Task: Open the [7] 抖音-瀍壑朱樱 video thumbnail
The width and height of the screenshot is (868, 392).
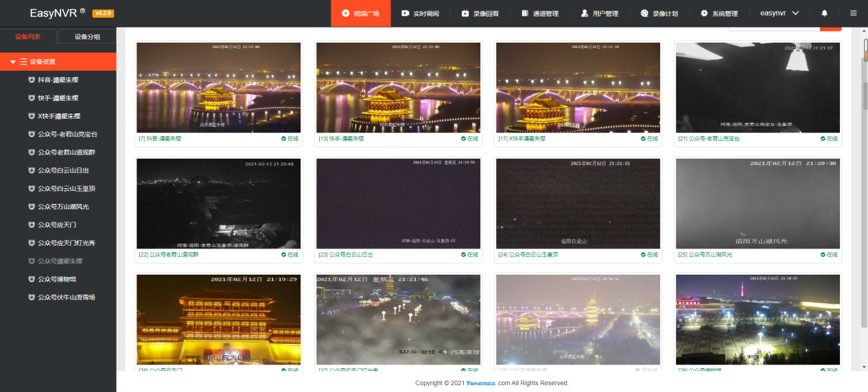Action: tap(219, 87)
